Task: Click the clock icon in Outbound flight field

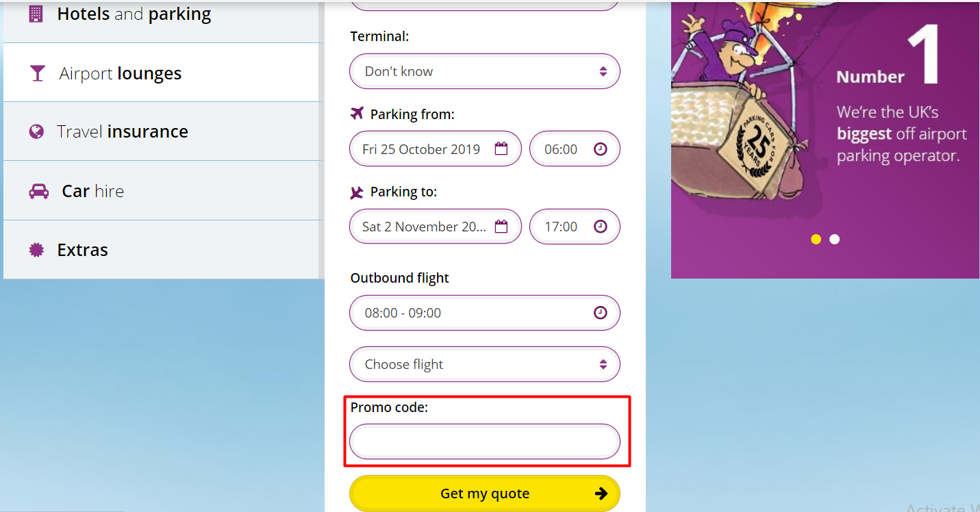Action: click(x=600, y=312)
